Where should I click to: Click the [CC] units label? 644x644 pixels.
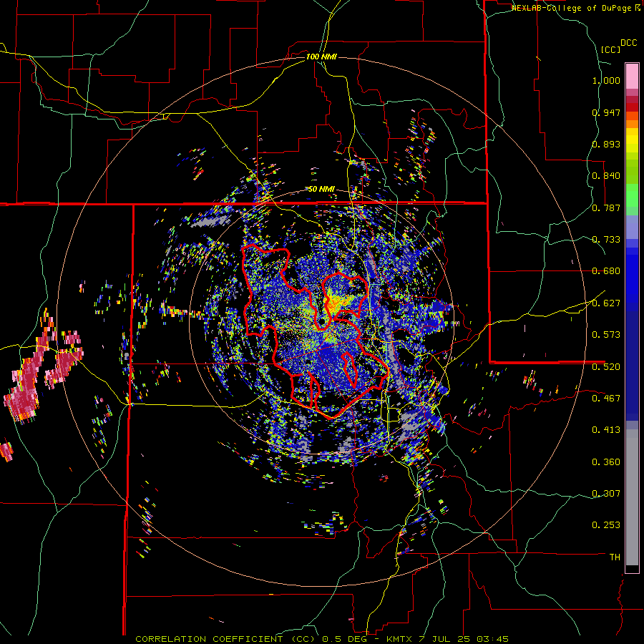click(x=611, y=49)
